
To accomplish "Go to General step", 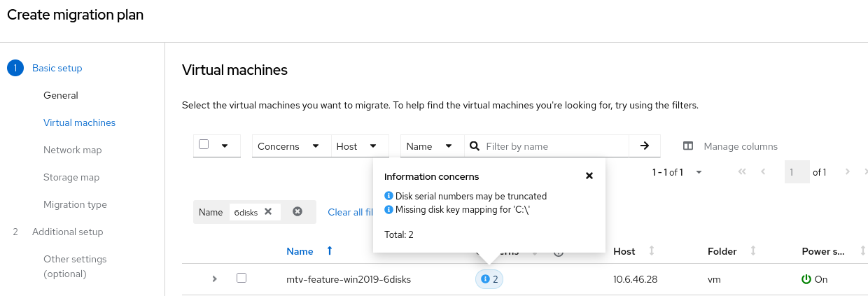I will point(61,95).
